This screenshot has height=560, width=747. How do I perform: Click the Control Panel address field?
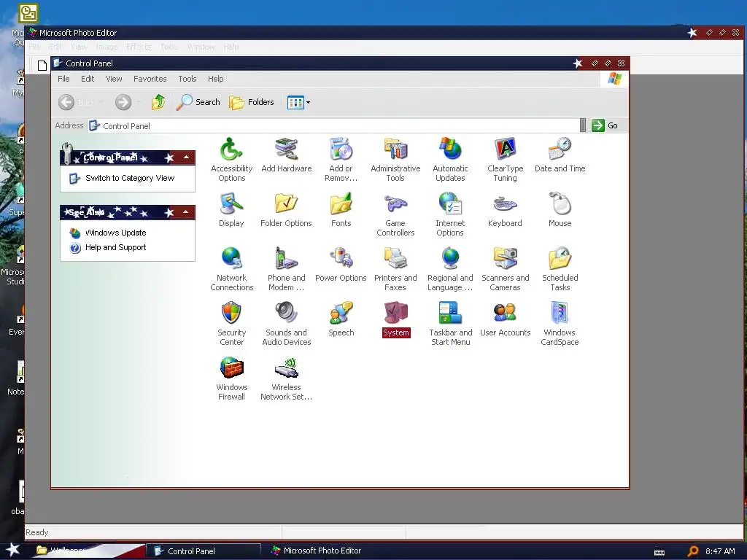click(x=333, y=125)
